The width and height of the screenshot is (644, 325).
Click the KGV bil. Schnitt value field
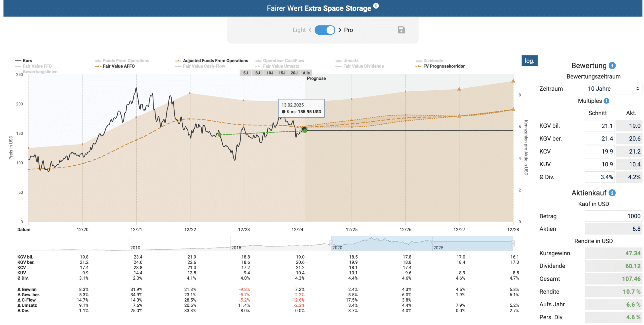[x=599, y=126]
